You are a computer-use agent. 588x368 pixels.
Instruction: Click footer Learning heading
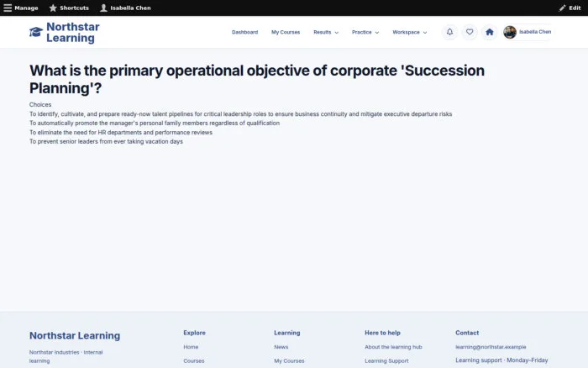click(287, 333)
